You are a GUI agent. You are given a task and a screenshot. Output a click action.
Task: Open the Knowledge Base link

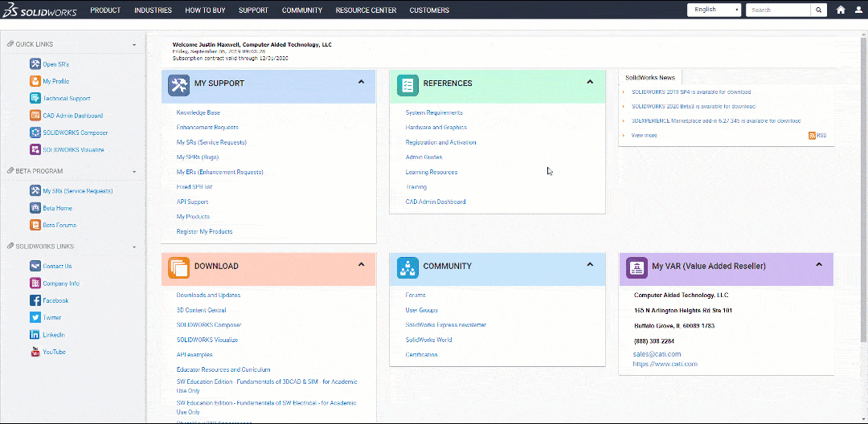pos(198,113)
